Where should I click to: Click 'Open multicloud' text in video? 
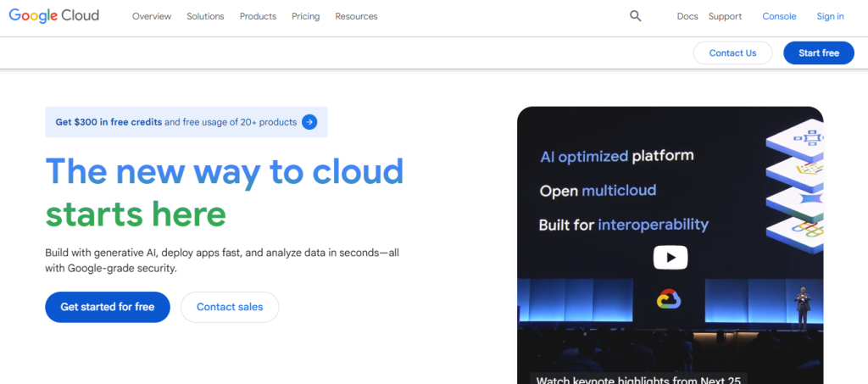pyautogui.click(x=598, y=191)
